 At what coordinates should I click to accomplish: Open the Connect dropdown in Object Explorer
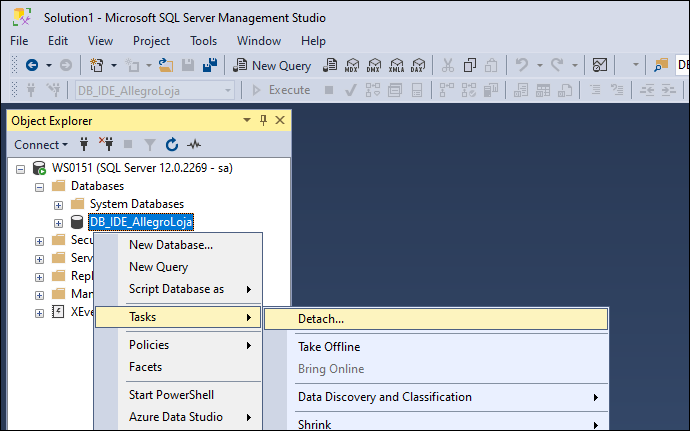pyautogui.click(x=40, y=144)
